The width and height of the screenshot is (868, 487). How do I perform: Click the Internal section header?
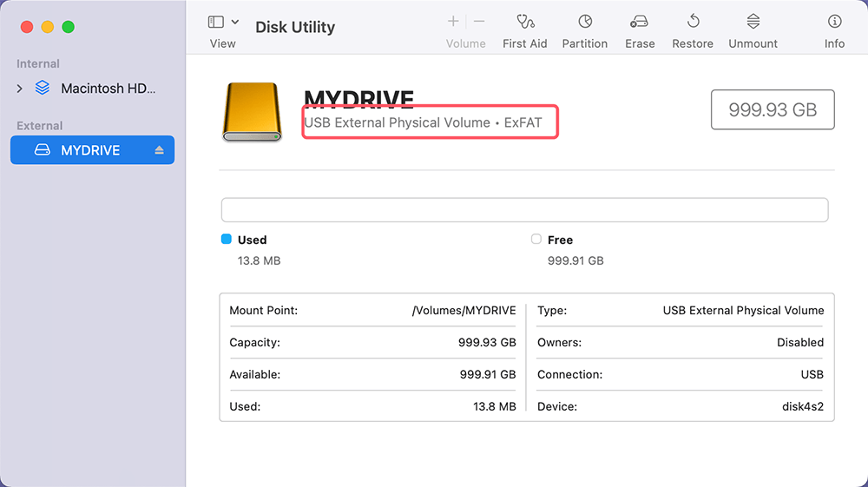[x=37, y=63]
